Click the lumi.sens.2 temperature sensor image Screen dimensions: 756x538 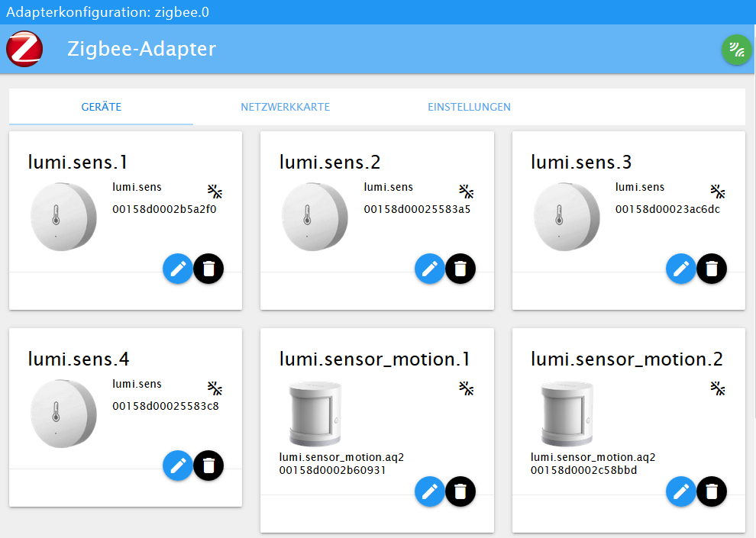coord(315,217)
